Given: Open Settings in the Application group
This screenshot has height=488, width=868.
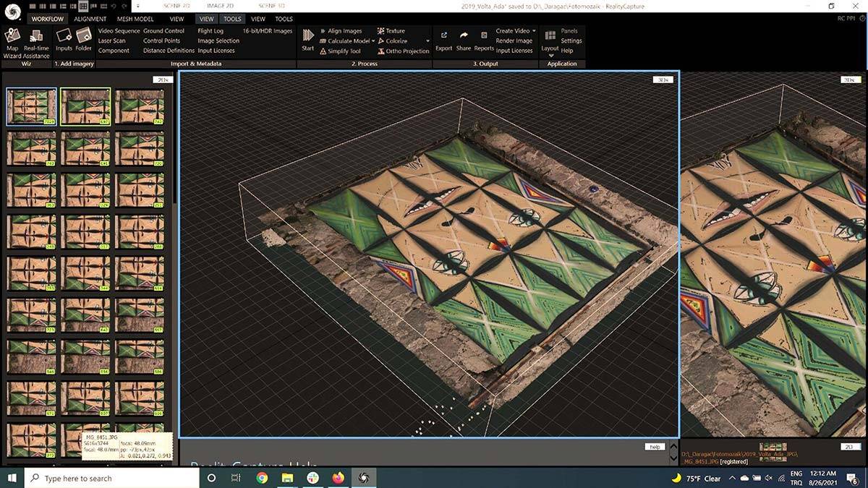Looking at the screenshot, I should [571, 41].
